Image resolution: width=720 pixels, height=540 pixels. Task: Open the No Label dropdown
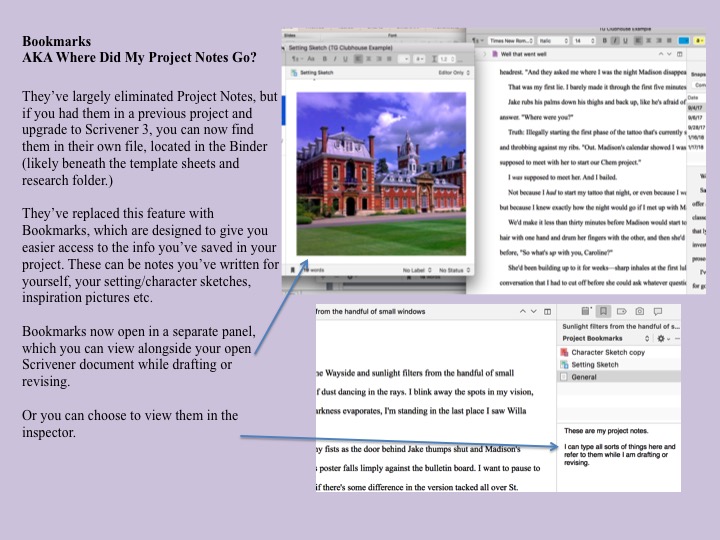click(417, 270)
